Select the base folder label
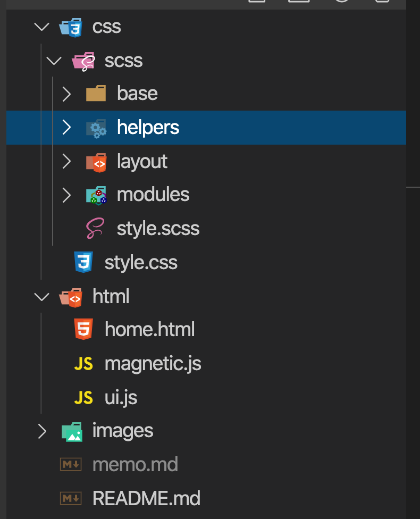 pos(137,94)
